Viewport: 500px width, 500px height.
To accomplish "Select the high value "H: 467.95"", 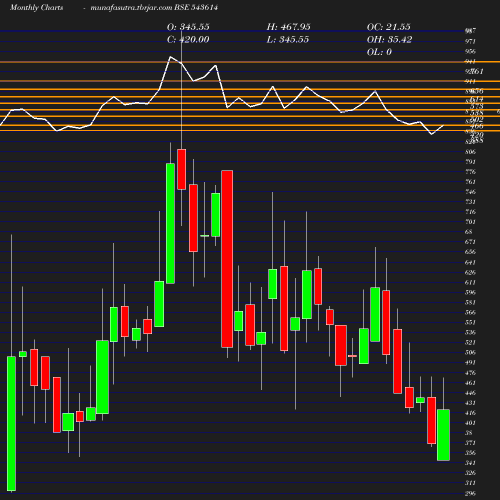I will pos(289,27).
